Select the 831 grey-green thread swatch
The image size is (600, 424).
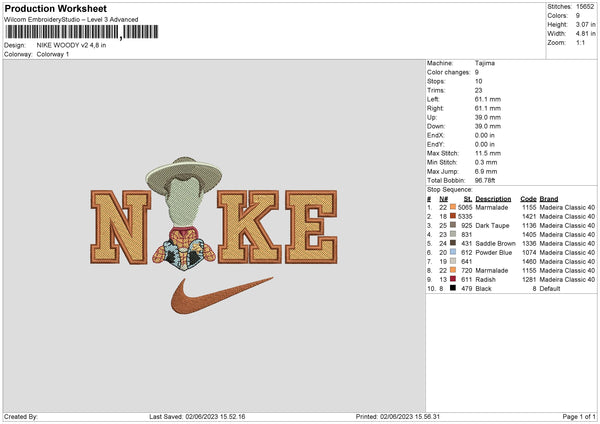pyautogui.click(x=453, y=234)
